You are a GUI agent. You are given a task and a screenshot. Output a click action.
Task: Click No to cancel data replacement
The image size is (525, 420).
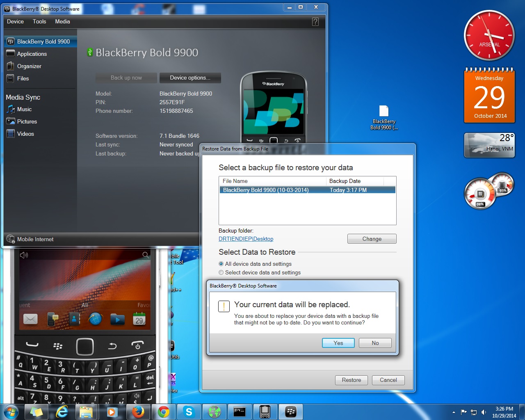pyautogui.click(x=375, y=343)
